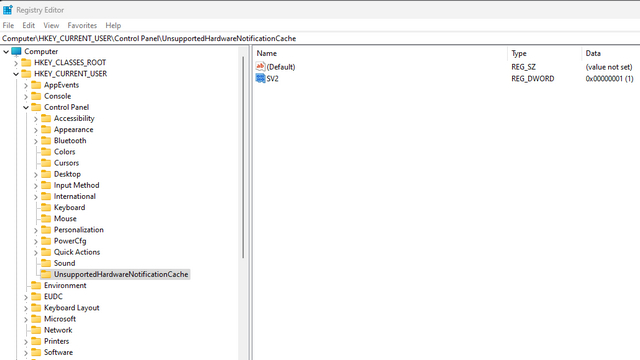This screenshot has height=360, width=640.
Task: Click the Sound folder icon
Action: pos(46,263)
